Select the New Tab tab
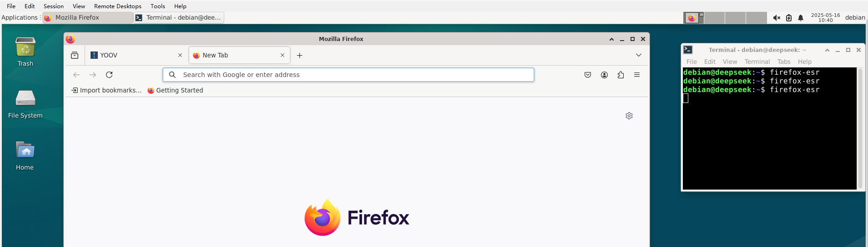This screenshot has width=868, height=247. click(x=239, y=55)
